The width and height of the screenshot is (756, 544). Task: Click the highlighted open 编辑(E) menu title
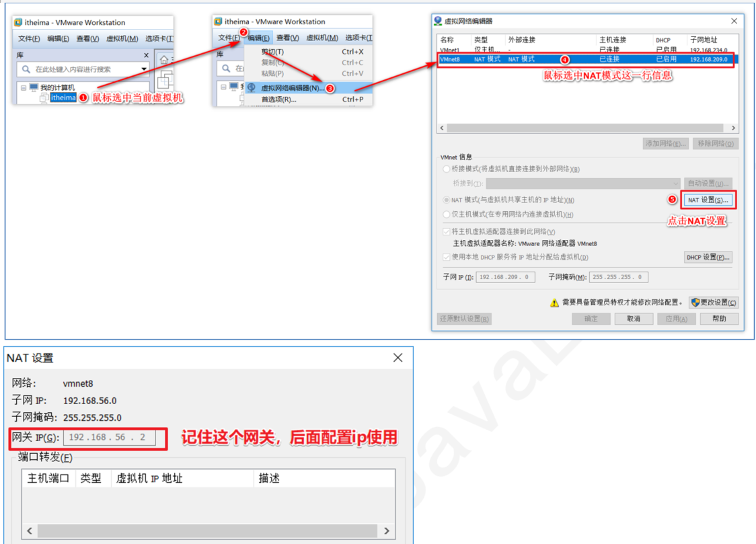point(259,38)
